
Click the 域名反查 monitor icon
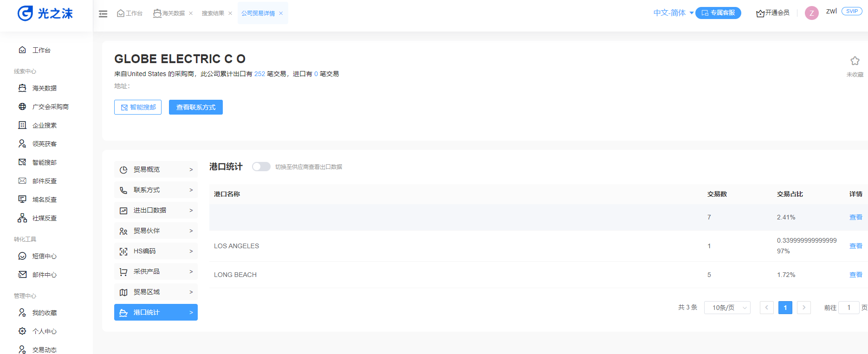coord(22,200)
